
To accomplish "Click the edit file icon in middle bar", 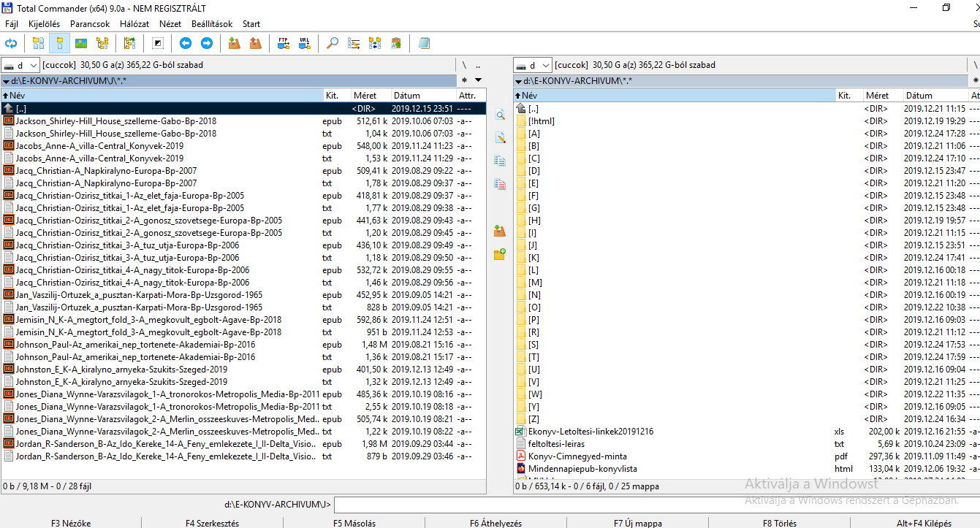I will click(500, 137).
